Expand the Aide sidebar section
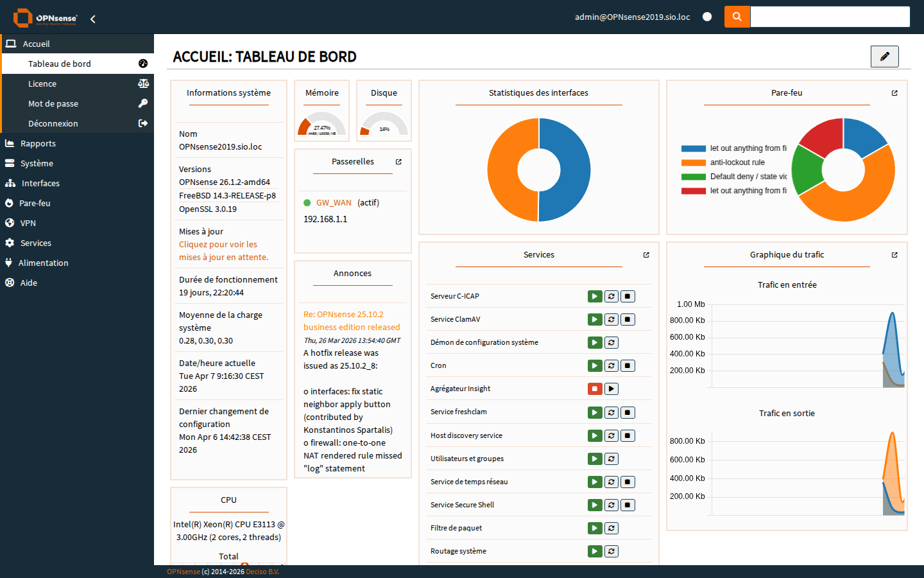This screenshot has width=924, height=578. pos(77,283)
